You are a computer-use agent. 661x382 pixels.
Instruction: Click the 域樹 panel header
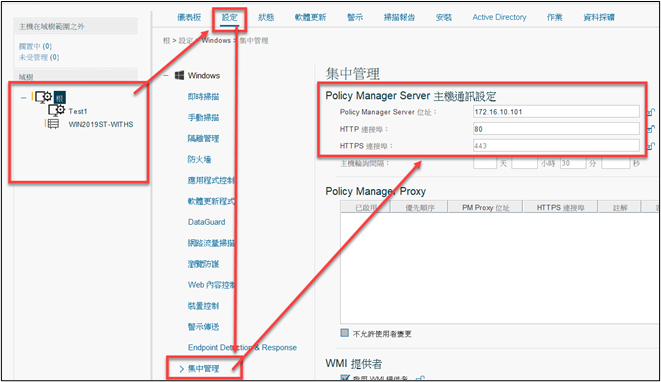tap(75, 76)
